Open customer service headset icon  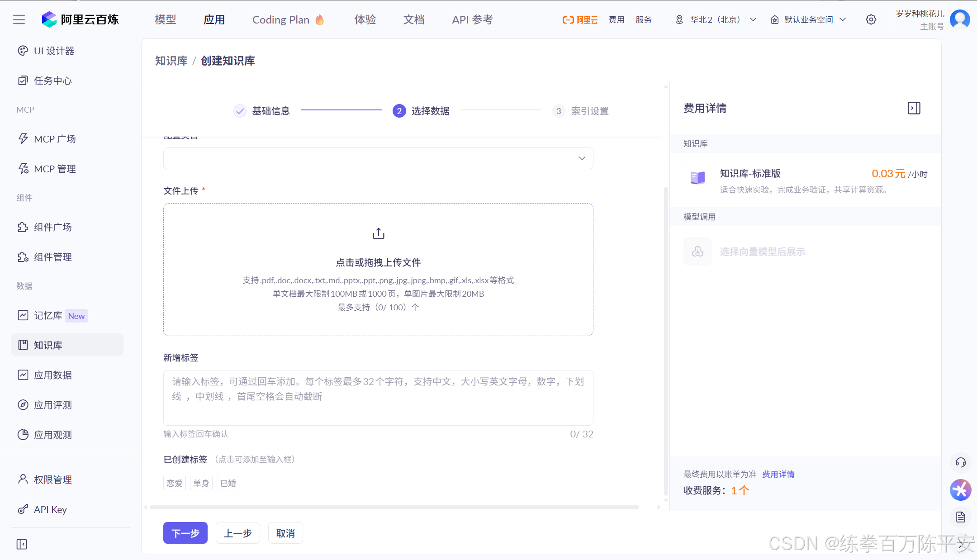point(960,462)
